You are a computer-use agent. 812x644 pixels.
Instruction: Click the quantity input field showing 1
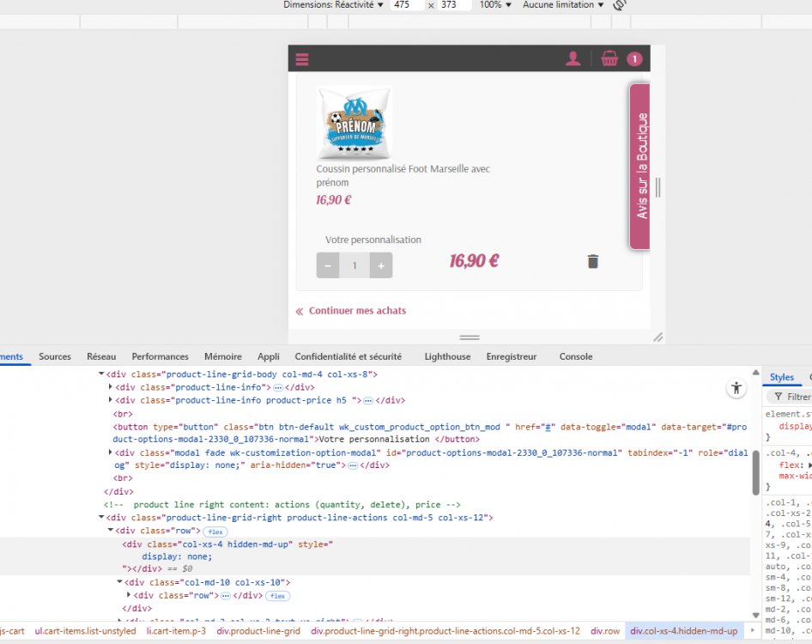(x=354, y=265)
